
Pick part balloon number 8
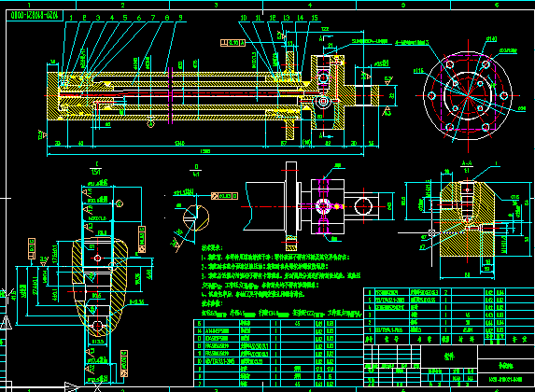click(x=167, y=18)
